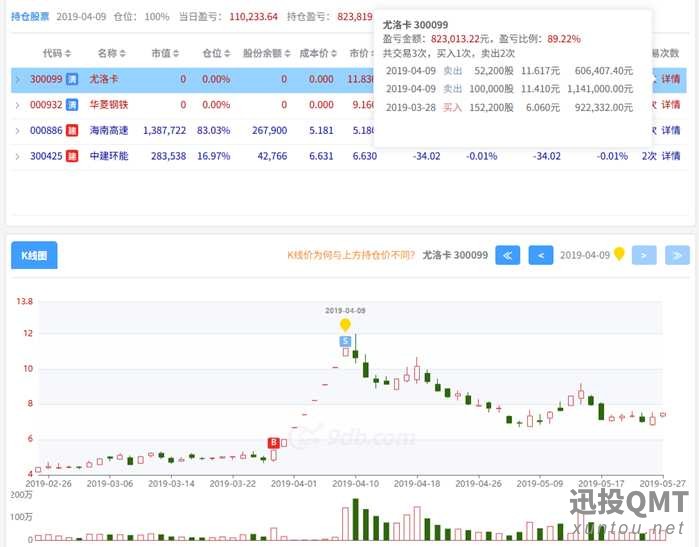699x547 pixels.
Task: Sort table by 仓位 column
Action: [x=216, y=53]
